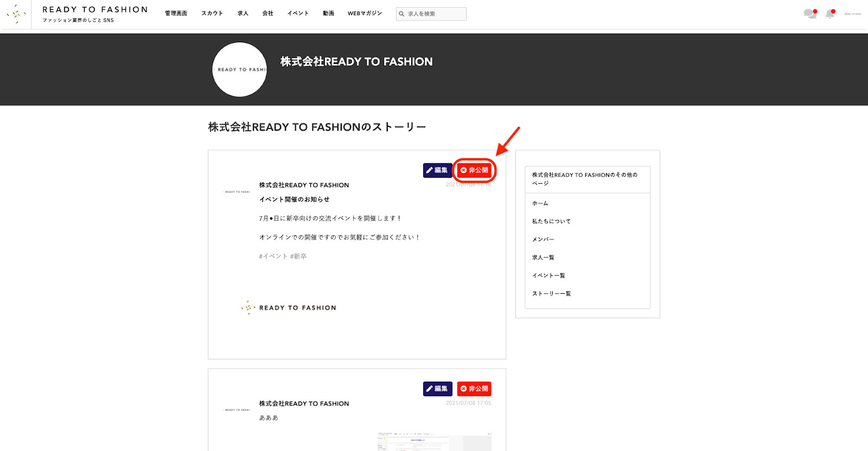Viewport: 868px width, 451px height.
Task: Click the 7月●日に新卒向け paragraph
Action: [x=330, y=218]
